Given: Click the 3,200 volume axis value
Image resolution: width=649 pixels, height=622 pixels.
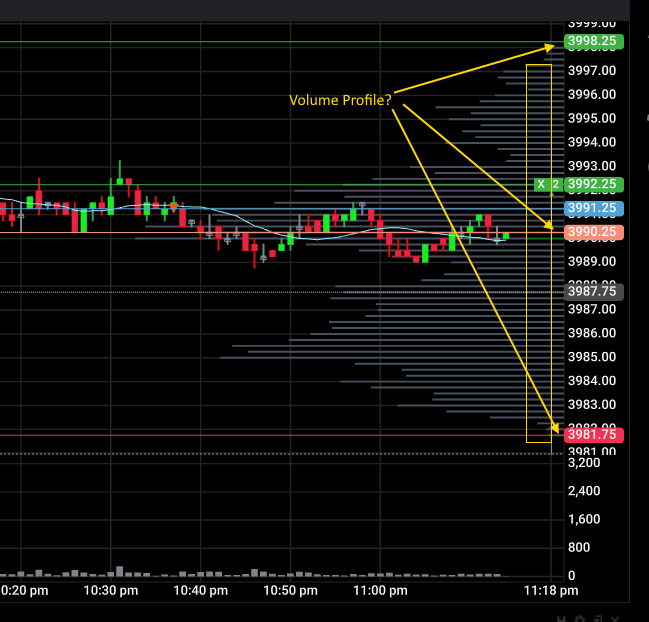Looking at the screenshot, I should point(584,463).
